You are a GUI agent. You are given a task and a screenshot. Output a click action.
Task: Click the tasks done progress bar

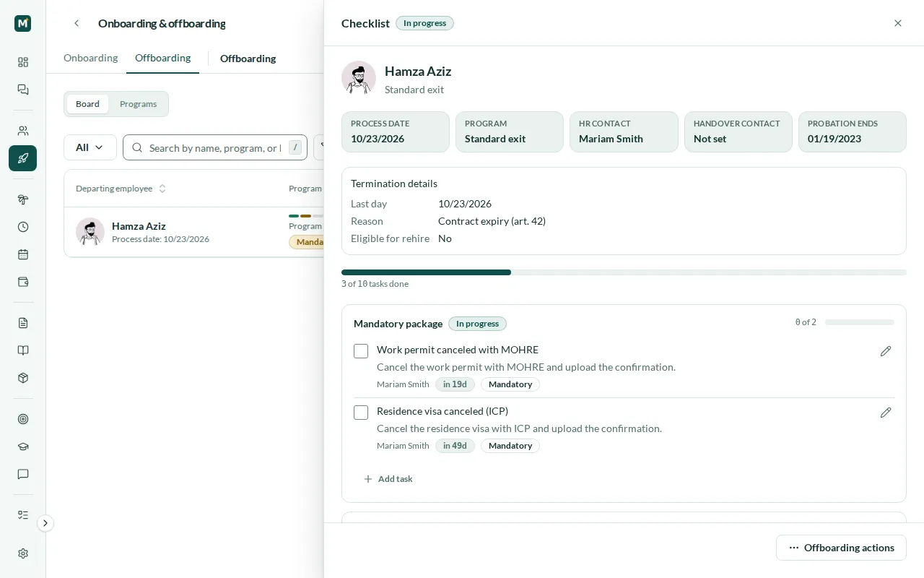pos(624,272)
